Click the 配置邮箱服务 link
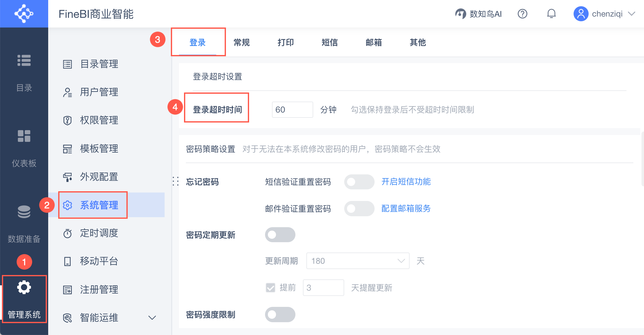This screenshot has width=644, height=335. pos(406,208)
